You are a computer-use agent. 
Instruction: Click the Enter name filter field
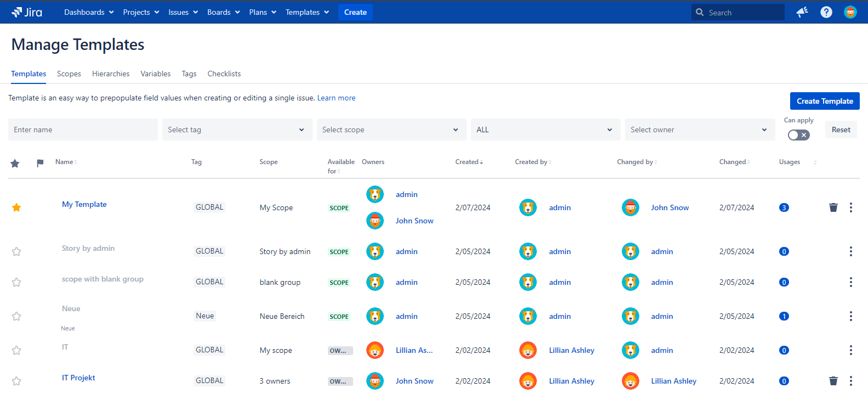point(83,130)
